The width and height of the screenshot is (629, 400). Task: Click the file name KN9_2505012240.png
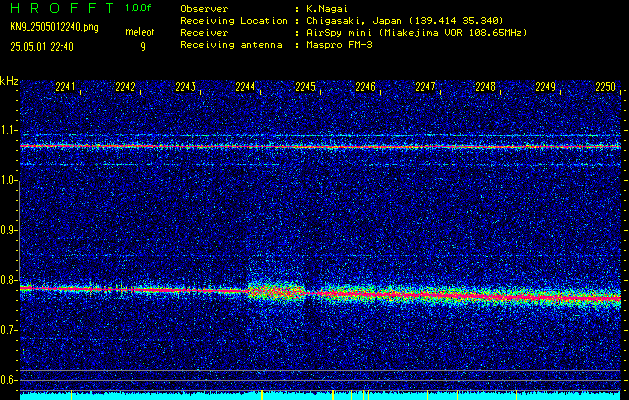coord(54,27)
